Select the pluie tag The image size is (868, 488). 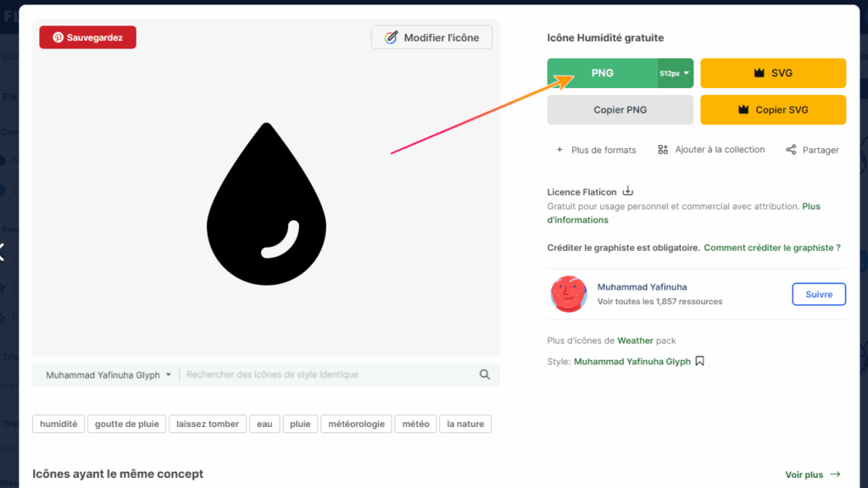[300, 424]
